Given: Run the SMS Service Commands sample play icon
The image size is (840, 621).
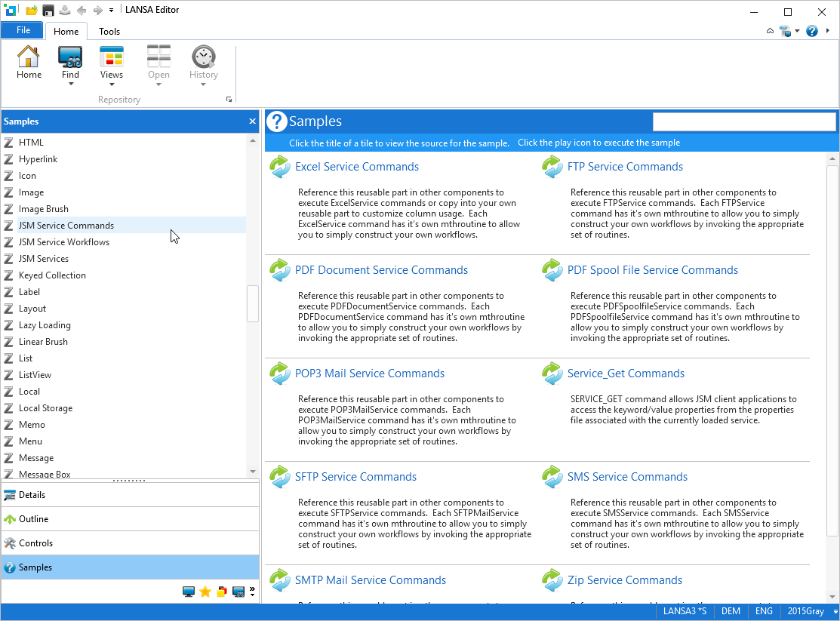Looking at the screenshot, I should [552, 477].
